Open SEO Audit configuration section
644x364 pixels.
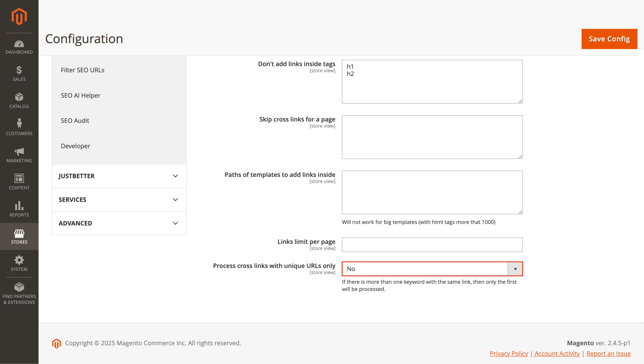coord(75,120)
